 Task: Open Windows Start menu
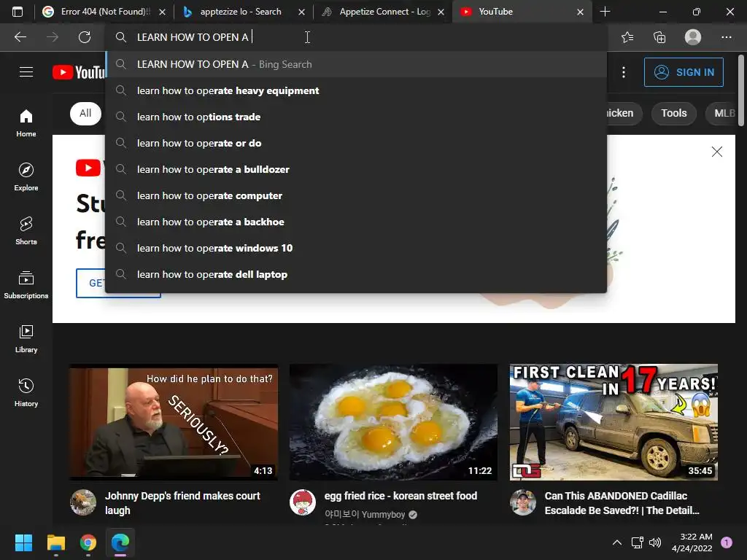click(x=23, y=542)
